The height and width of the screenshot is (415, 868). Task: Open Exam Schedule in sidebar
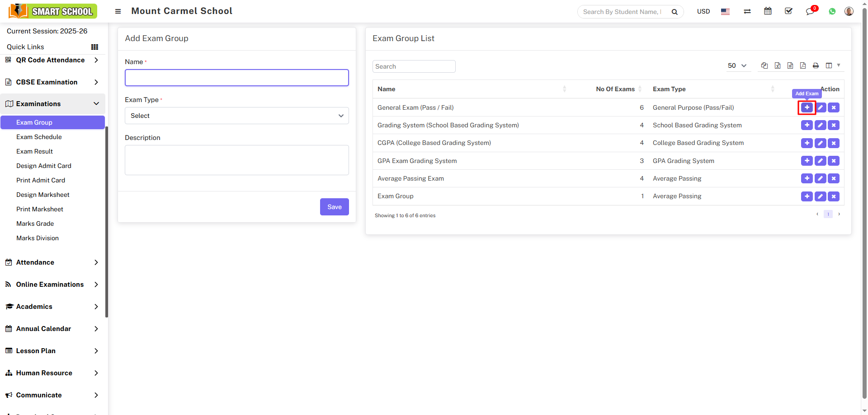point(39,137)
